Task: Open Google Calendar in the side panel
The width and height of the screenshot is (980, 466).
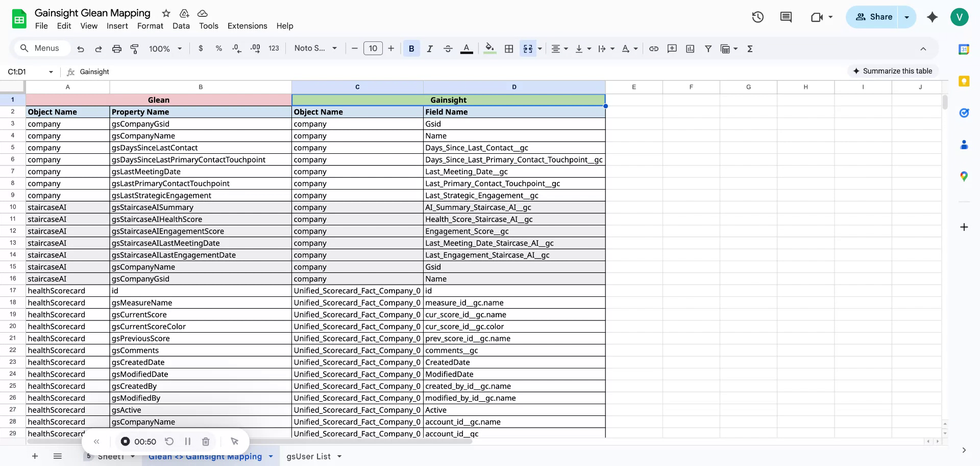Action: pyautogui.click(x=964, y=50)
